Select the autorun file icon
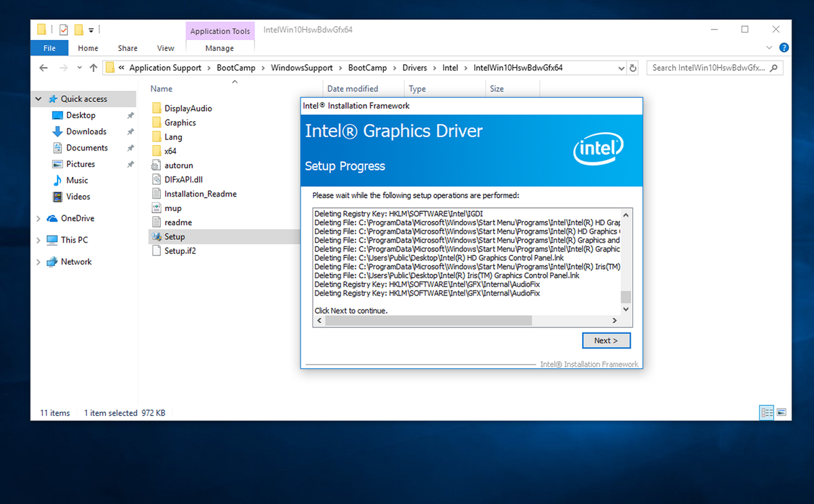This screenshot has width=814, height=504. point(157,166)
